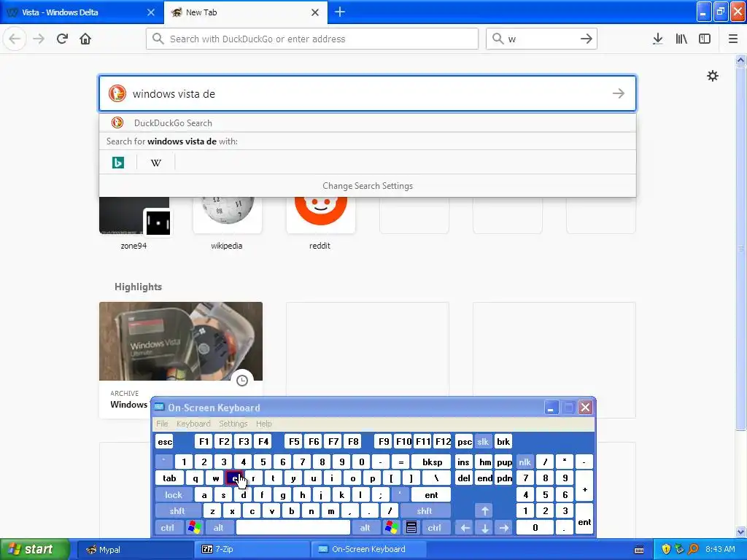Open the wikipedia top site tile
This screenshot has height=560, width=747.
[227, 222]
